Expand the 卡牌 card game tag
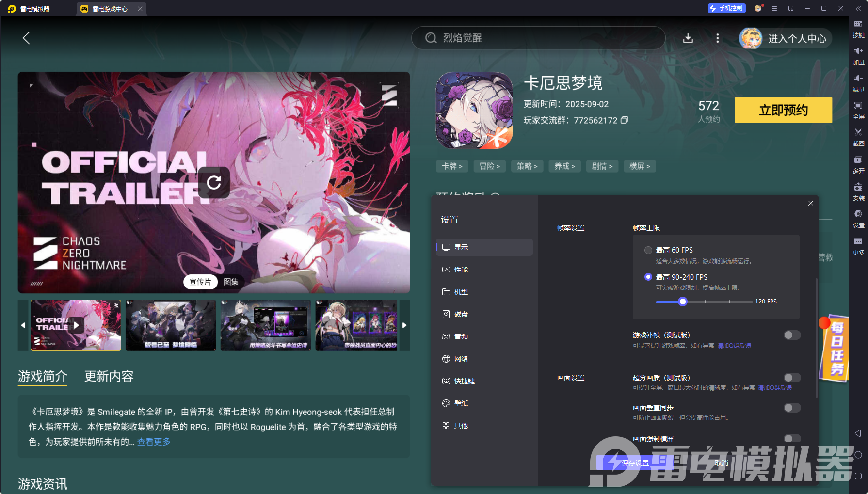 (x=451, y=166)
